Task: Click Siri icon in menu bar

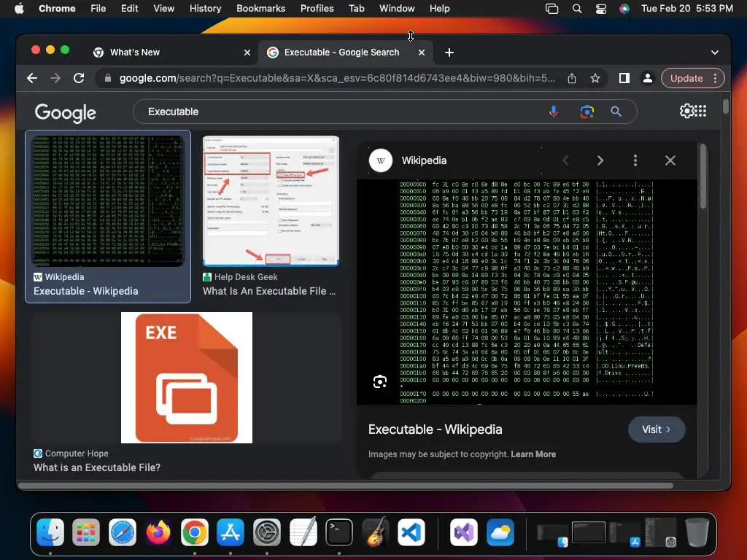Action: pyautogui.click(x=624, y=9)
